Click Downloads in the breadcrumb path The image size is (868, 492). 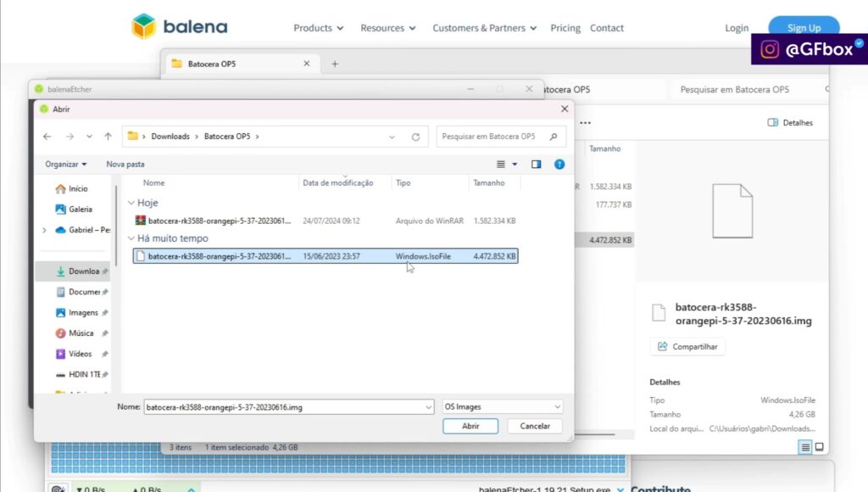170,137
